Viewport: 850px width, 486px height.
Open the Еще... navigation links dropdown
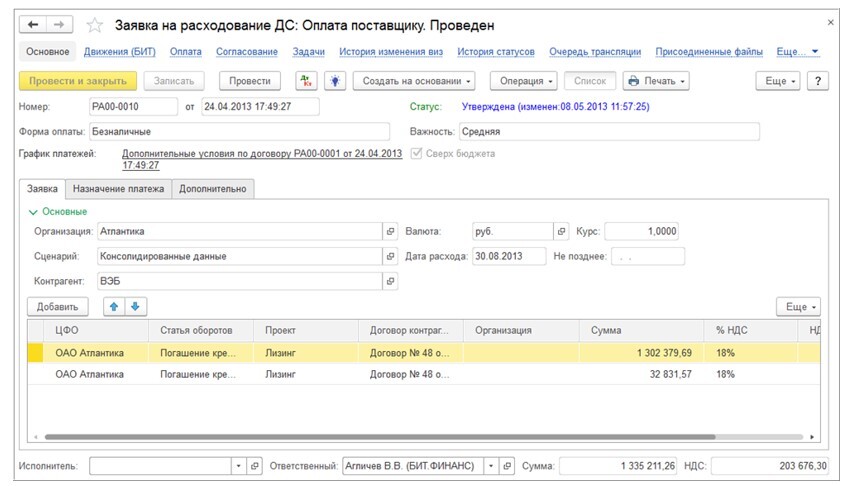pos(797,51)
